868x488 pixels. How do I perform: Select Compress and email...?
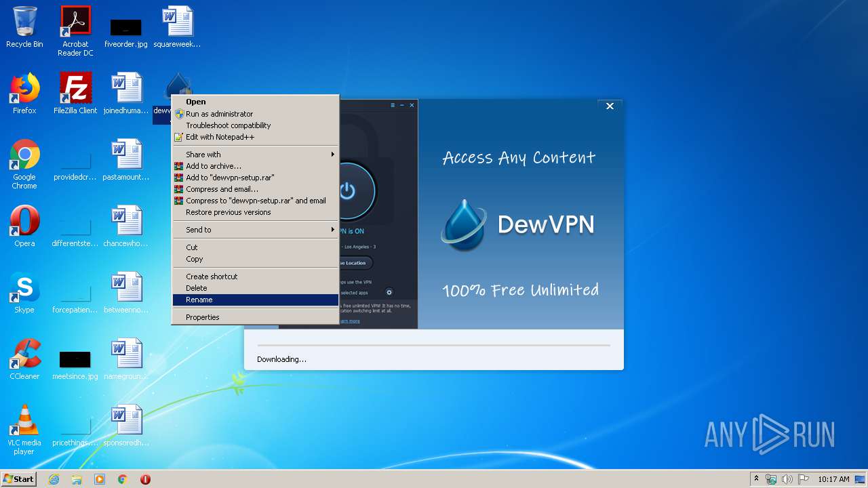[x=256, y=189]
